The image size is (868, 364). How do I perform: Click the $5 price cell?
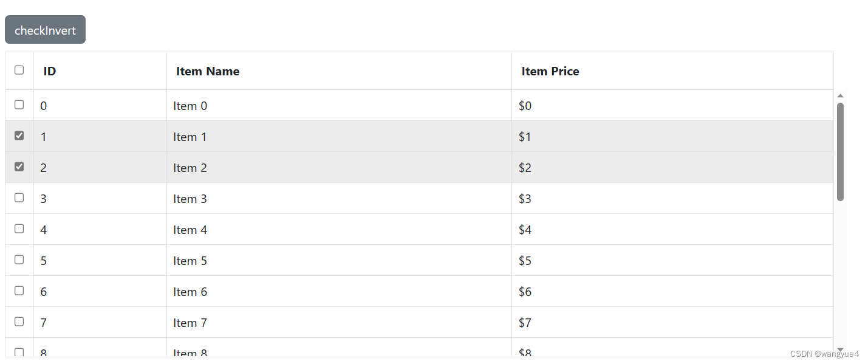525,260
